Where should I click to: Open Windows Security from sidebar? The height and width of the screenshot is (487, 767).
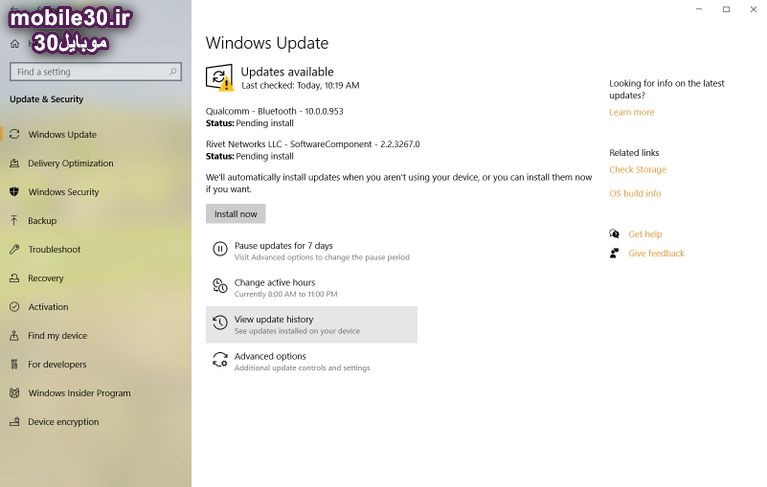(x=63, y=192)
